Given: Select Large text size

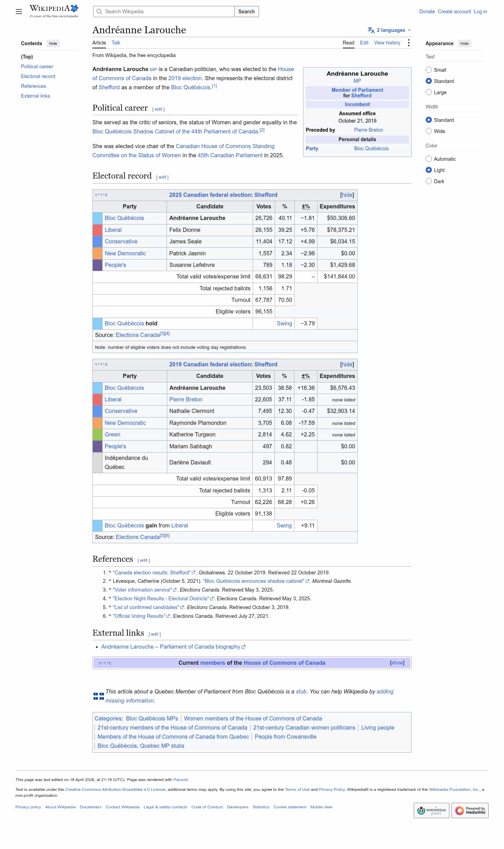Looking at the screenshot, I should 429,92.
